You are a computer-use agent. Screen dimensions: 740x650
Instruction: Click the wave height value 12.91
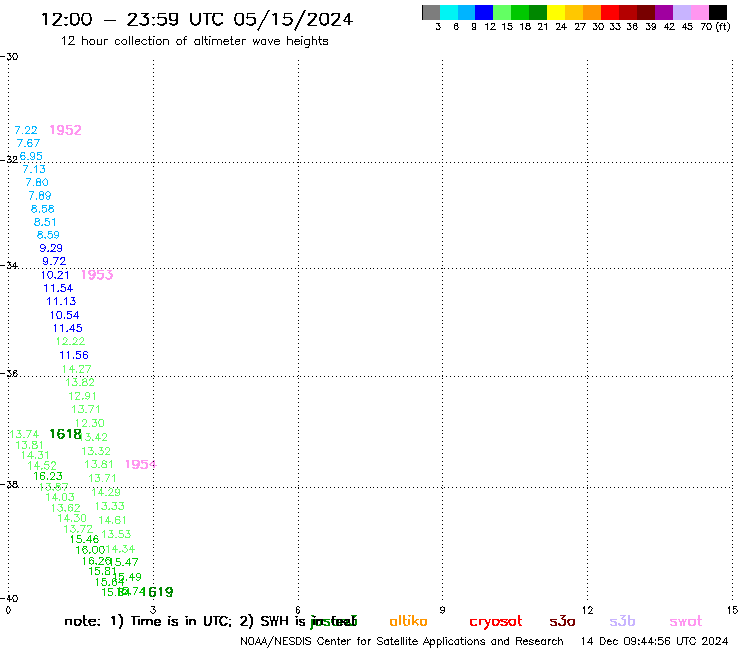[x=82, y=397]
